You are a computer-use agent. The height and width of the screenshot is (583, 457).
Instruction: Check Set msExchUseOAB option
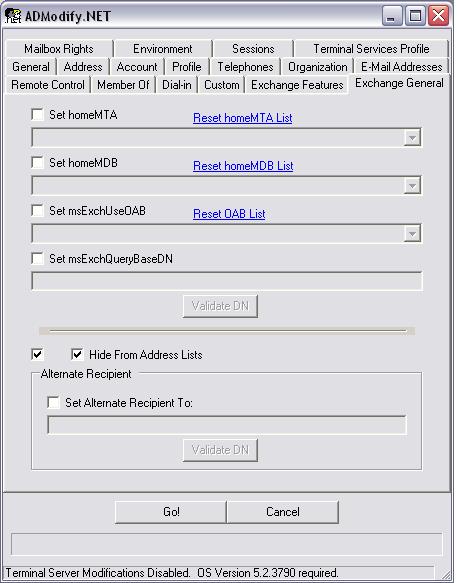(38, 210)
